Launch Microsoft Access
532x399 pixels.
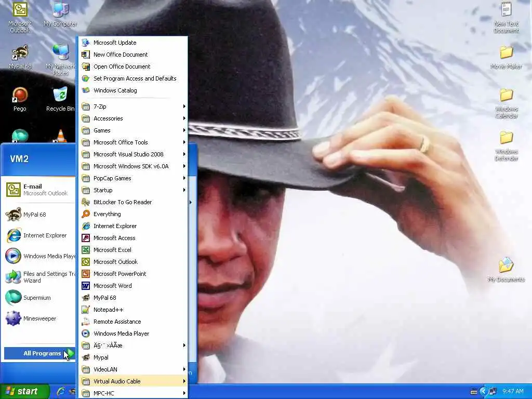click(x=133, y=238)
